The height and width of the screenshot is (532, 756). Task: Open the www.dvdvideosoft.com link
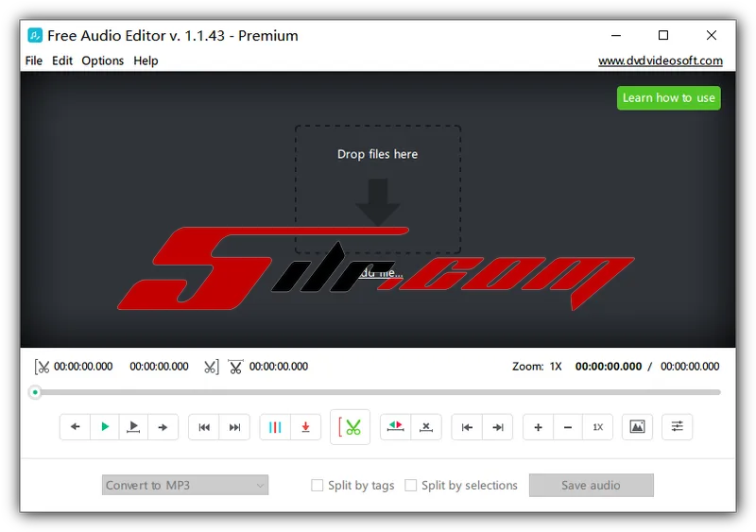[660, 60]
